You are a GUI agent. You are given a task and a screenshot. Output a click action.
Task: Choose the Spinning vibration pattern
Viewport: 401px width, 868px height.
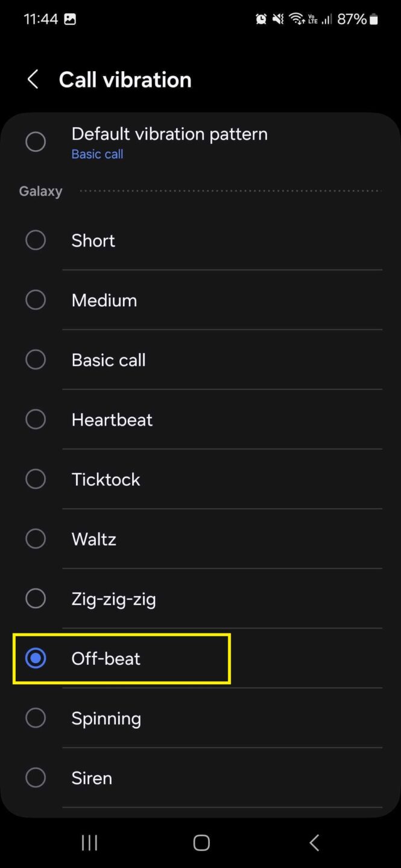pos(36,718)
